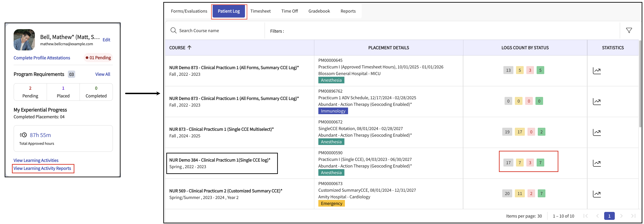Jump to last page arrow
This screenshot has height=224, width=644.
(633, 216)
